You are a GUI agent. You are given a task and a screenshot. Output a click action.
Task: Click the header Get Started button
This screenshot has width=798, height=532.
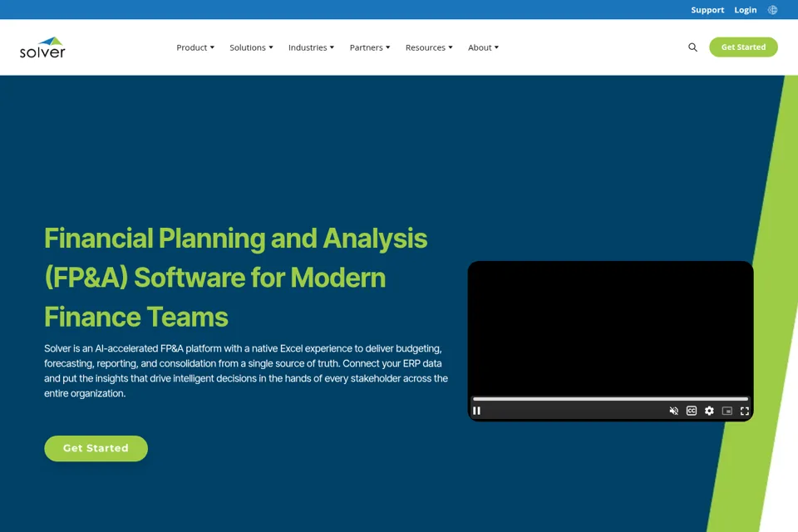tap(743, 47)
